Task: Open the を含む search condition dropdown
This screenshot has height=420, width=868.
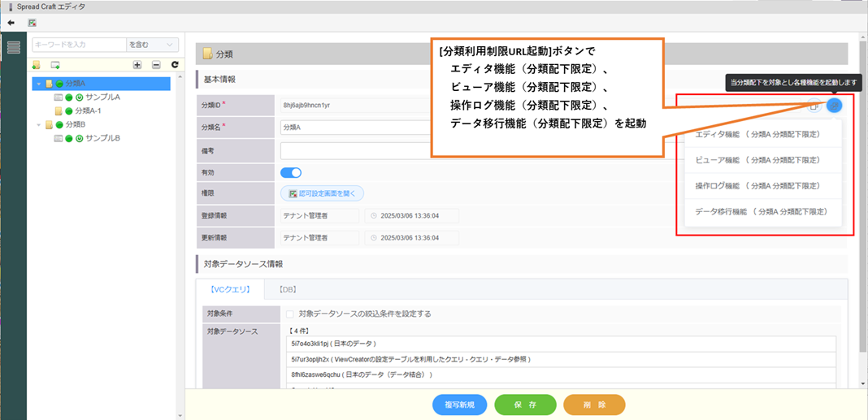Action: coord(153,45)
